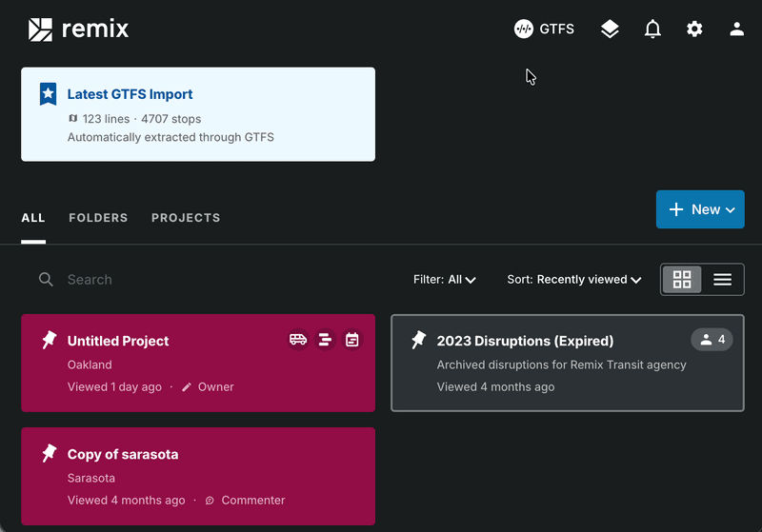The image size is (762, 532).
Task: Click the pin icon on Copy of sarasota
Action: 50,453
